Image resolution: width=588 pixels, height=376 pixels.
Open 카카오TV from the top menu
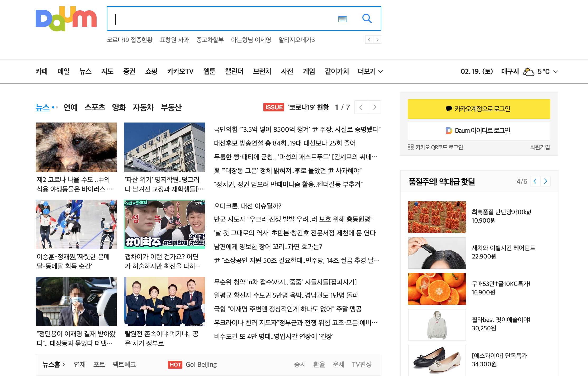180,71
